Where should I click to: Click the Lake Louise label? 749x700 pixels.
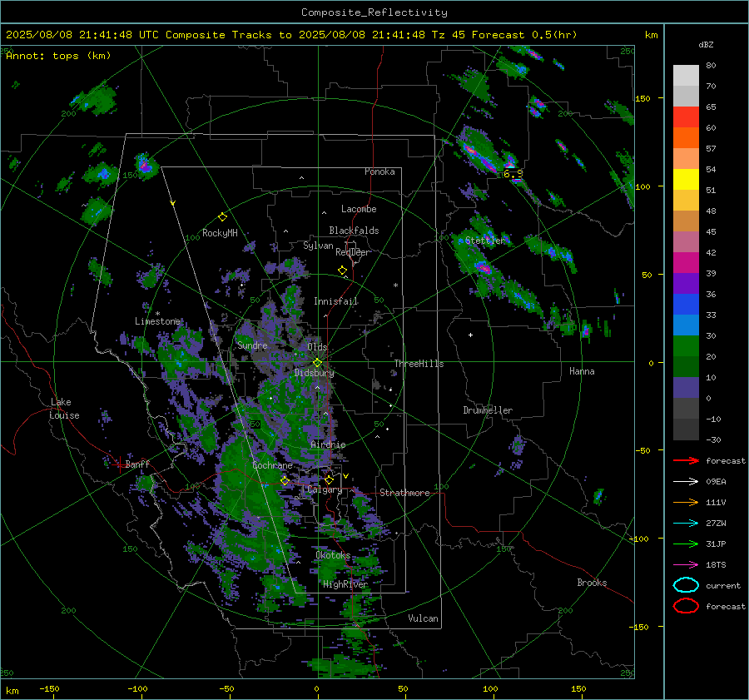tap(64, 409)
